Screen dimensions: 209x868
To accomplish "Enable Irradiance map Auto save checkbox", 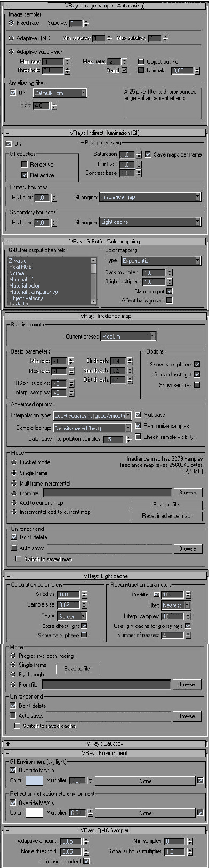I will click(x=13, y=547).
